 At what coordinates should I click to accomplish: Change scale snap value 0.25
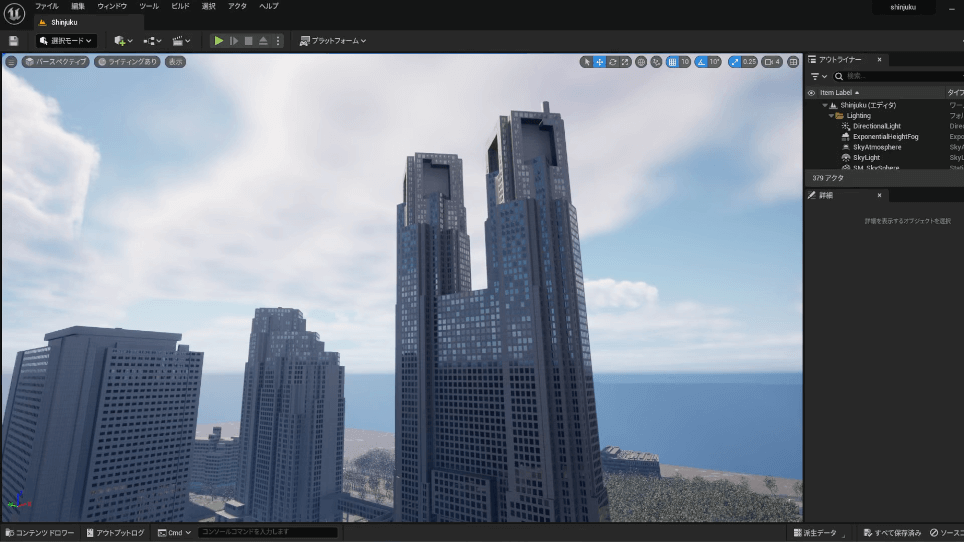749,61
